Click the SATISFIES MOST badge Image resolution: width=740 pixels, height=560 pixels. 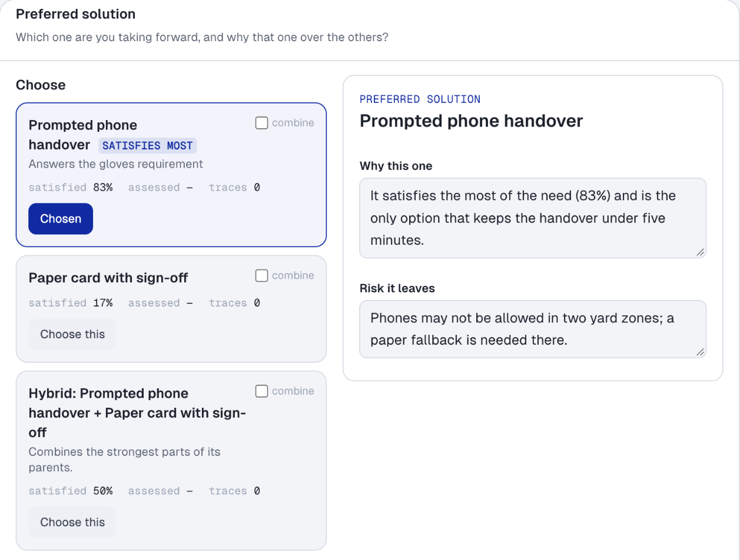click(x=148, y=145)
